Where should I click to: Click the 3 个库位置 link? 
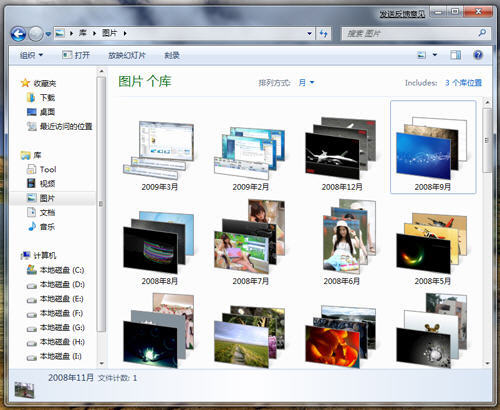coord(464,83)
